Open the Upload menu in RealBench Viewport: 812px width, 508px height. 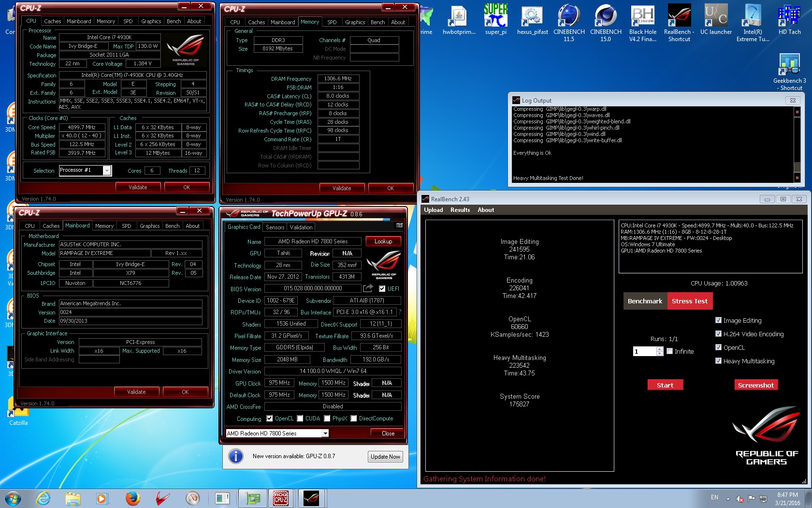pyautogui.click(x=434, y=210)
